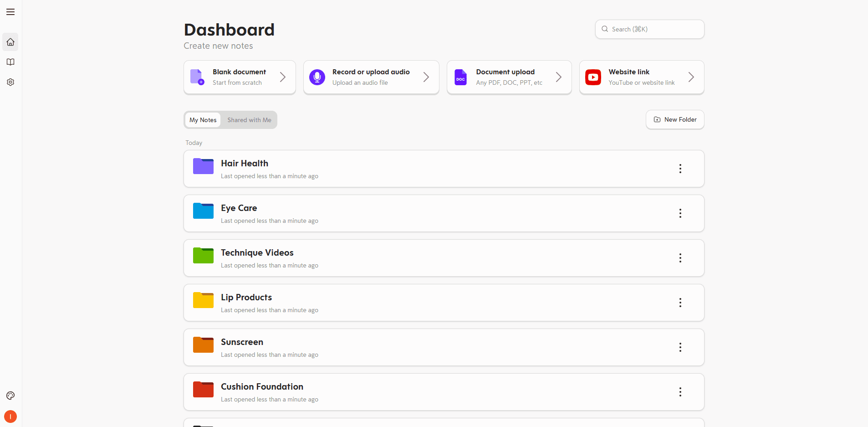The height and width of the screenshot is (427, 868).
Task: Click chevron on Document upload card
Action: [x=559, y=77]
